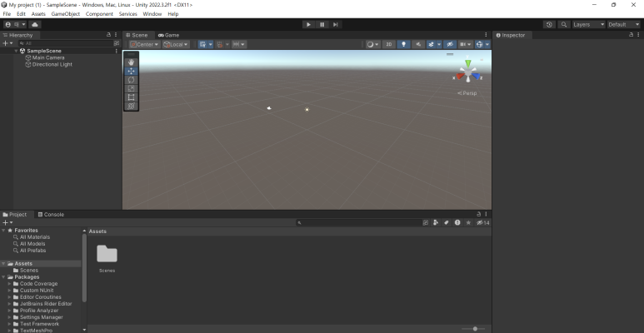
Task: Open the Layers dropdown
Action: click(589, 25)
